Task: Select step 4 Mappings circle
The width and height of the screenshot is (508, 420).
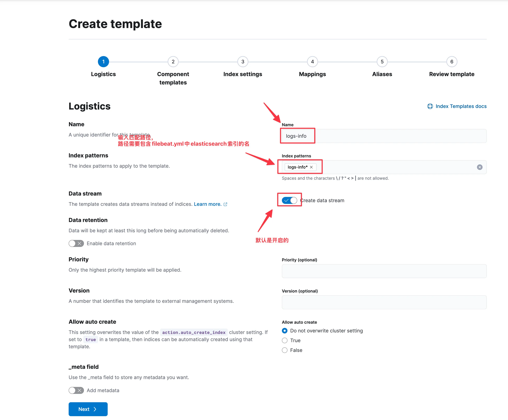Action: (x=312, y=62)
